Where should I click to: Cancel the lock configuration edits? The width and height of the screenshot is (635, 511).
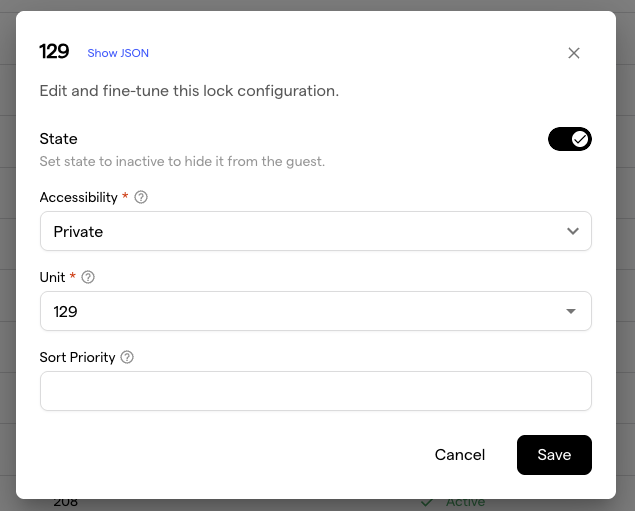(460, 455)
